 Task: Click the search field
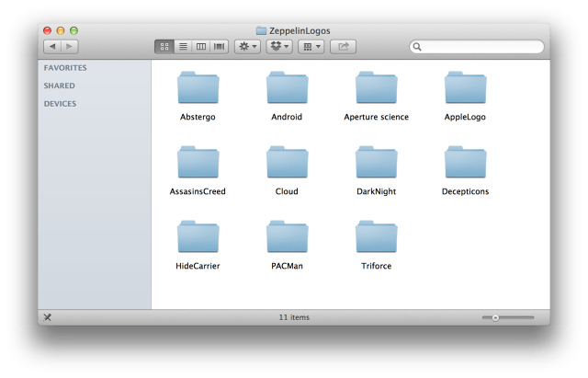tap(477, 47)
